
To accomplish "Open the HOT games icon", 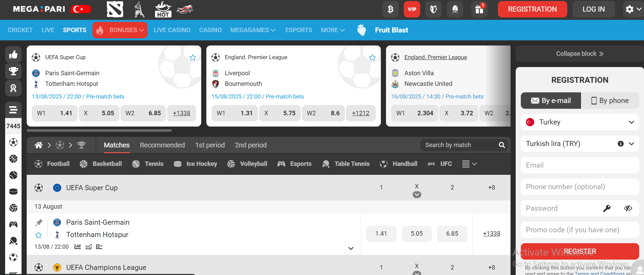I will click(x=163, y=9).
